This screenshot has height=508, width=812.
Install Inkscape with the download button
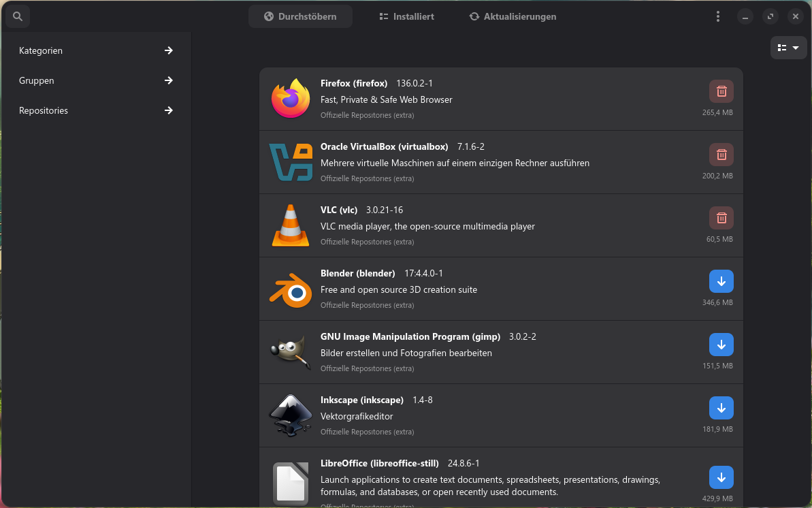tap(721, 408)
